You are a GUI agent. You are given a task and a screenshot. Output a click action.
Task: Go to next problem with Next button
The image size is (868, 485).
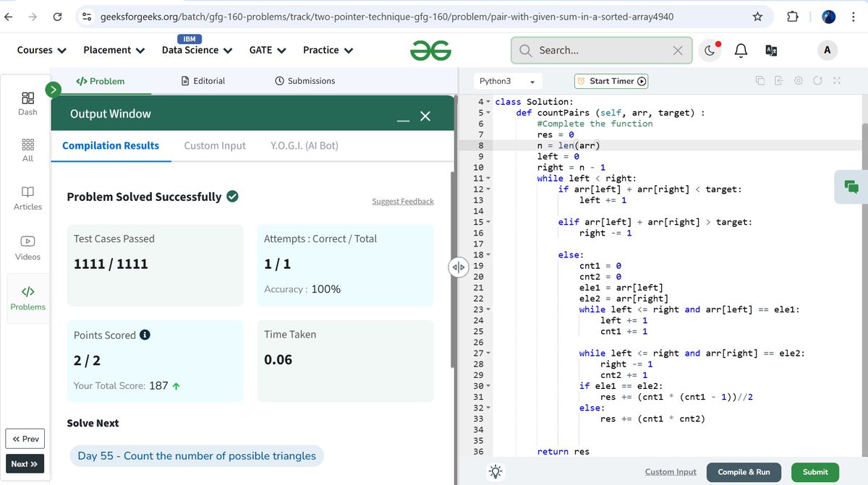click(x=25, y=464)
